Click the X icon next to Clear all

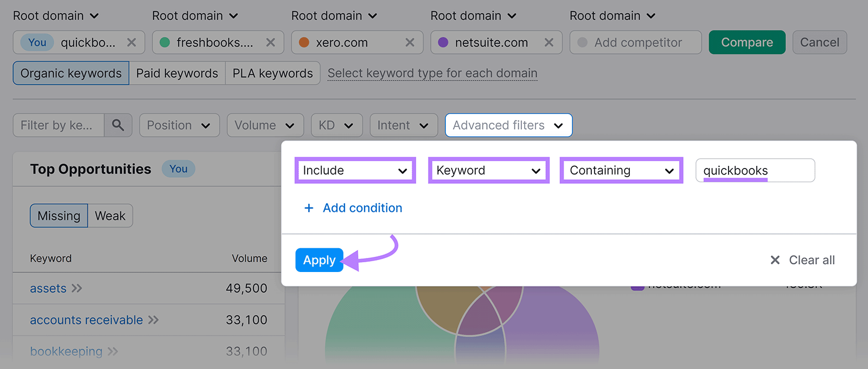point(775,260)
